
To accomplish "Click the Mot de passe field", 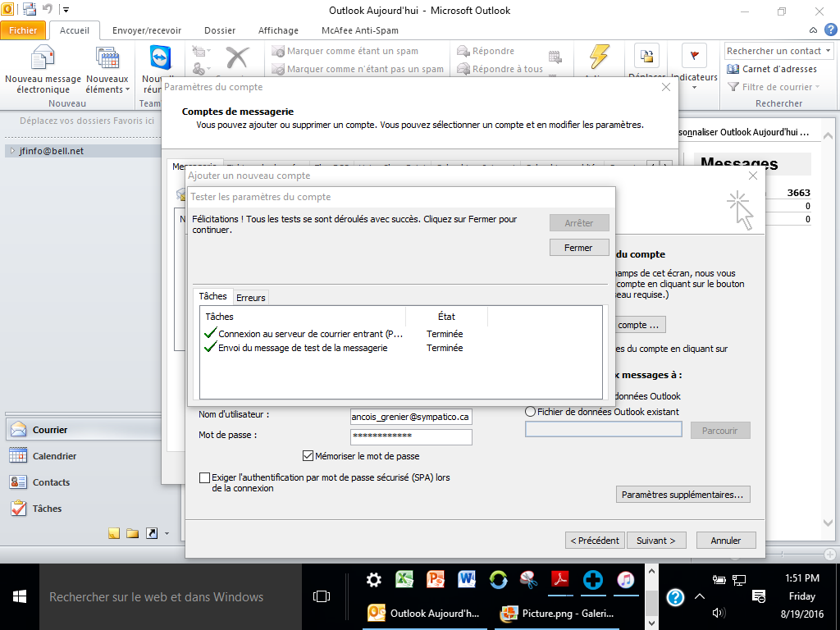I will click(410, 436).
